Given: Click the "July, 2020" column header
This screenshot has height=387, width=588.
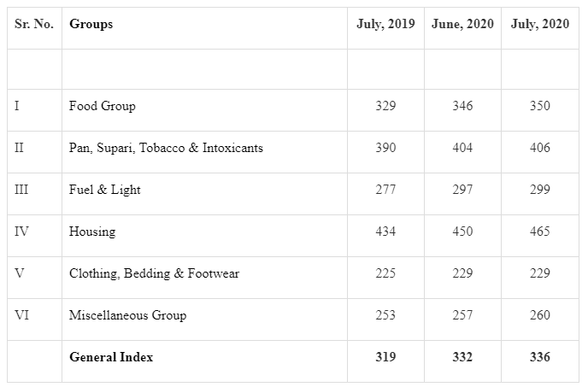Looking at the screenshot, I should [x=539, y=24].
